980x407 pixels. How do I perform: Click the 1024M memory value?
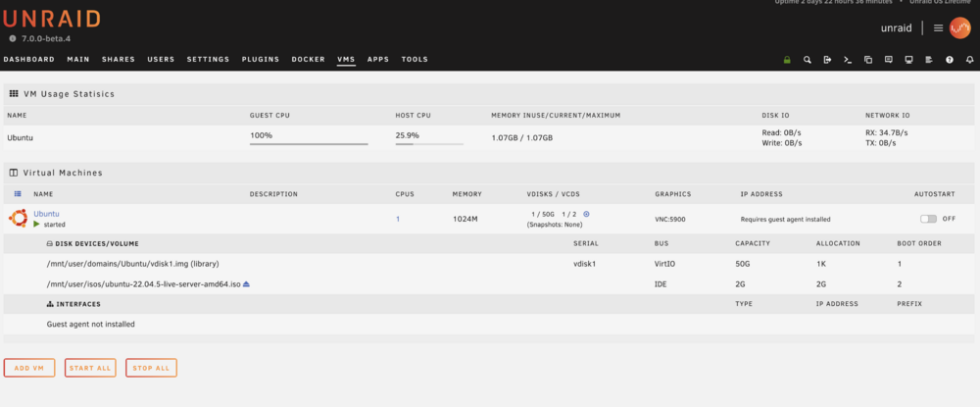pyautogui.click(x=465, y=219)
